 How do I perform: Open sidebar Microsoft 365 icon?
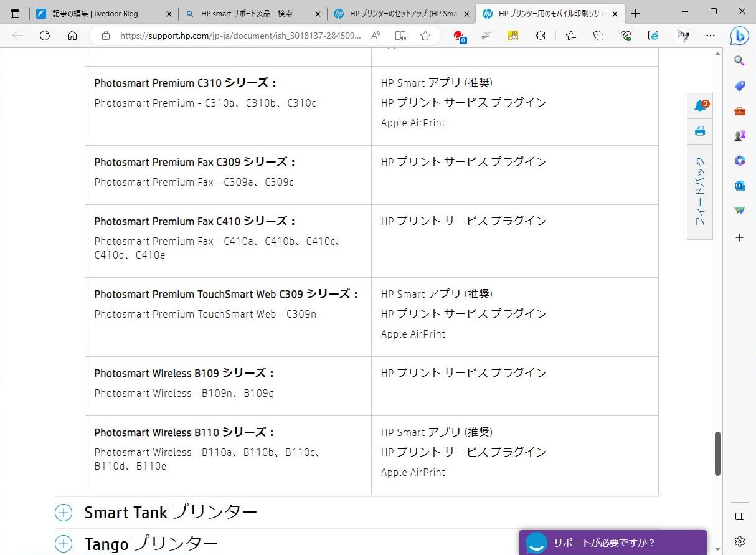click(740, 161)
